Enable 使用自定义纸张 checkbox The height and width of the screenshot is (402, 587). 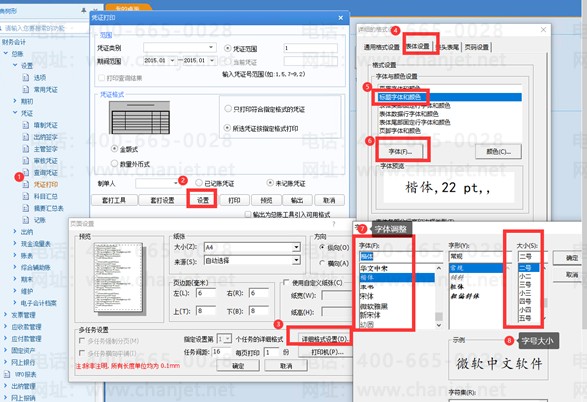click(286, 282)
